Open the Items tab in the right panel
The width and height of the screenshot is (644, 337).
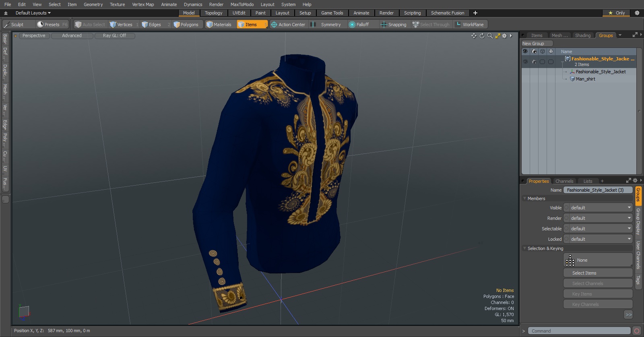pos(537,35)
